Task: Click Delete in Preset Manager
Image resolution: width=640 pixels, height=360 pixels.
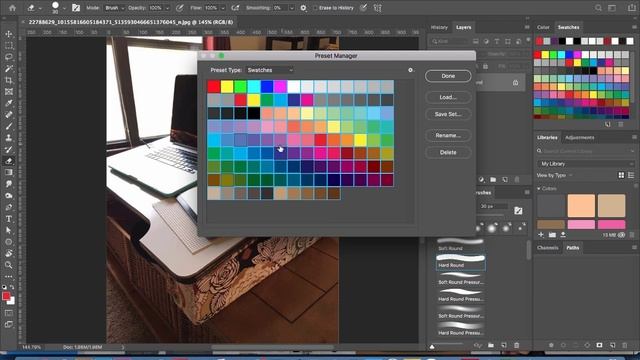Action: coord(448,152)
